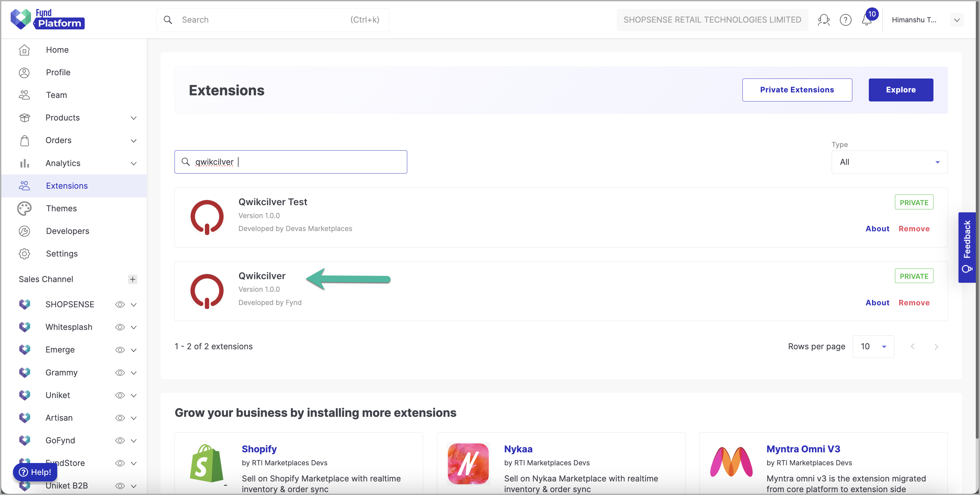The image size is (980, 495).
Task: Click the Fynd Platform logo
Action: [48, 19]
